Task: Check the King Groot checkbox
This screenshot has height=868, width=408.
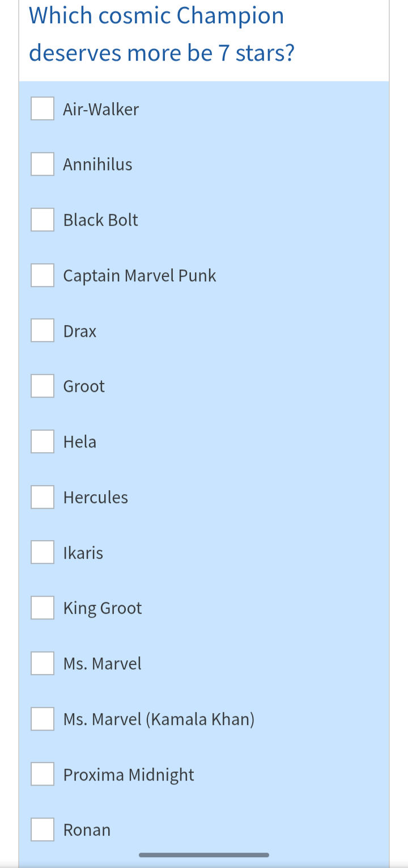Action: [42, 608]
